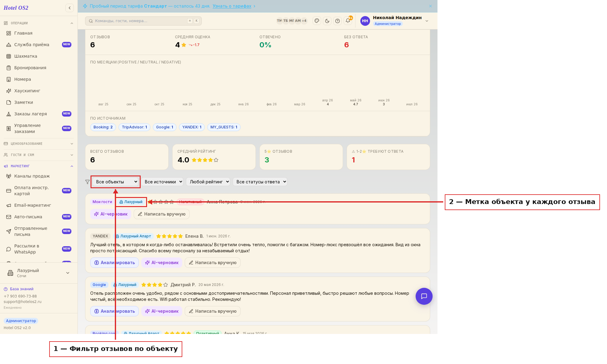The image size is (607, 364).
Task: Open the Любой рейтинг dropdown
Action: pos(208,182)
